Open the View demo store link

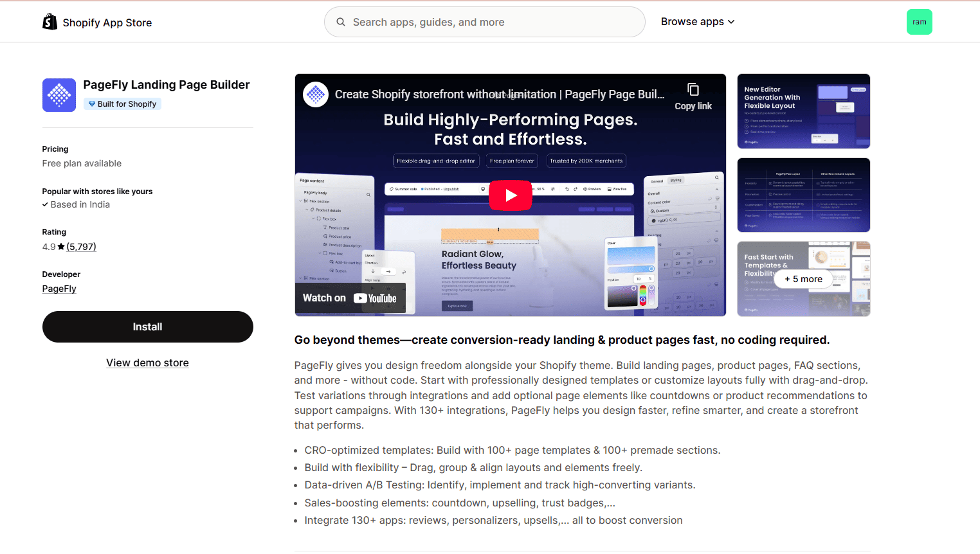147,363
